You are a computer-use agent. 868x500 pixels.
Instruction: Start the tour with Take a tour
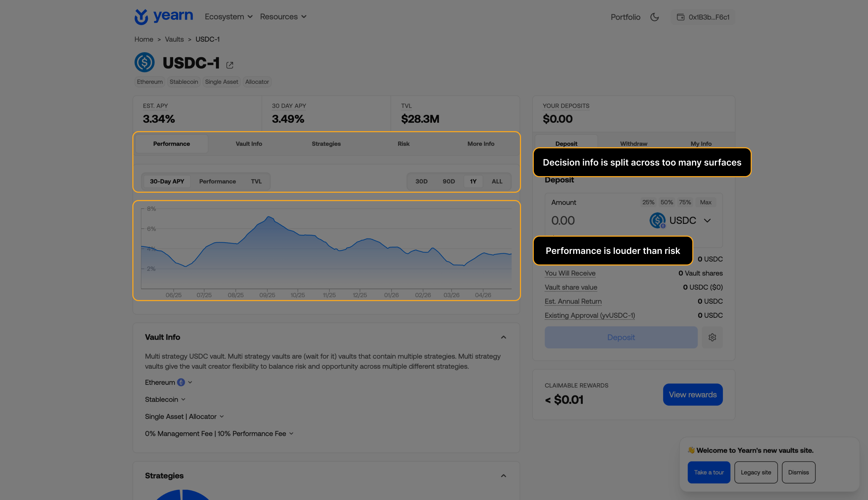pyautogui.click(x=709, y=472)
